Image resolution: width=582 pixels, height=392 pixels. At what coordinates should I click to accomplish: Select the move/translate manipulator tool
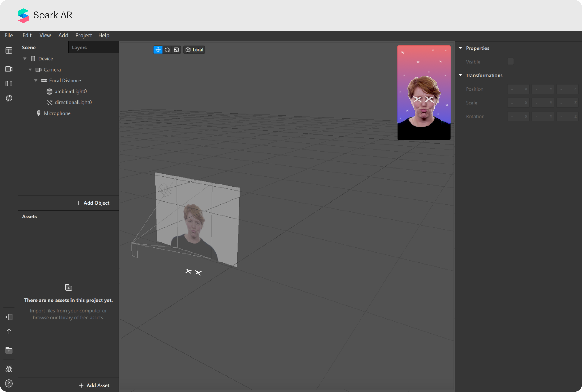[158, 50]
